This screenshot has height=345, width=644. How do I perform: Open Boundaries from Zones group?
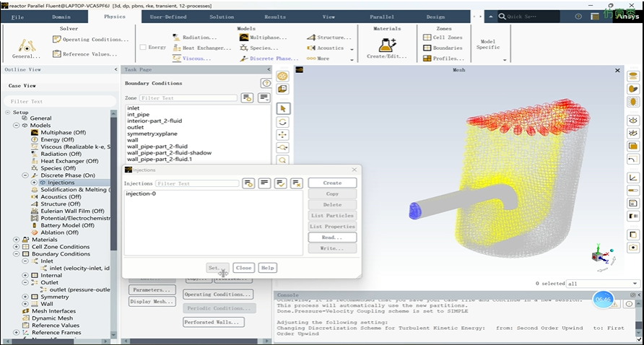[443, 48]
